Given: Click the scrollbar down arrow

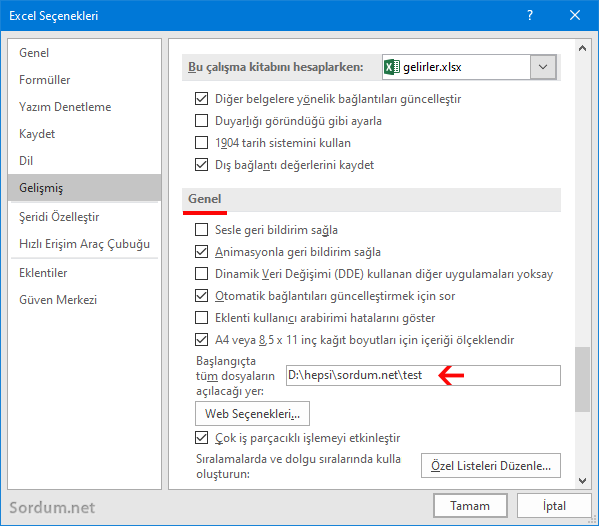Looking at the screenshot, I should pos(582,481).
